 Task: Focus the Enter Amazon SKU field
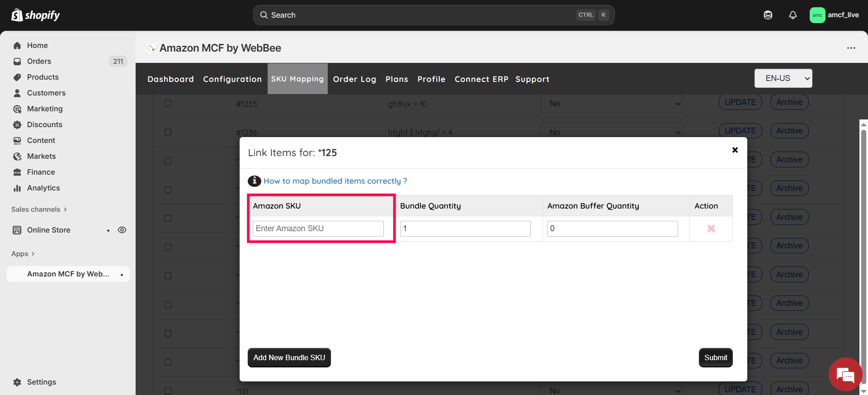point(318,228)
